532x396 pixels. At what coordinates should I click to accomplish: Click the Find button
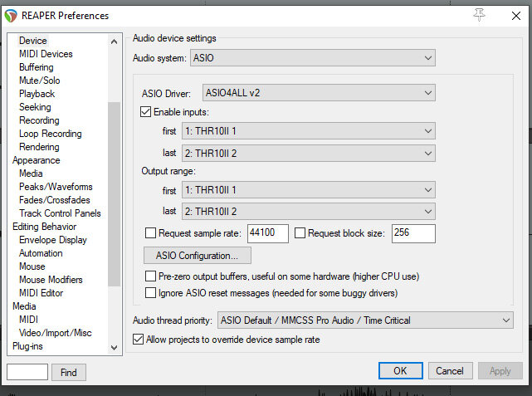click(69, 372)
